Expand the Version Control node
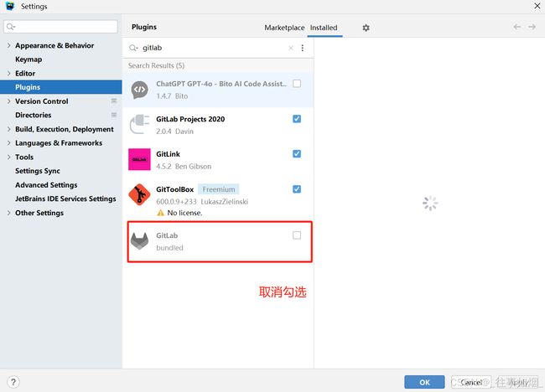Screen dimensions: 545x392 8,101
